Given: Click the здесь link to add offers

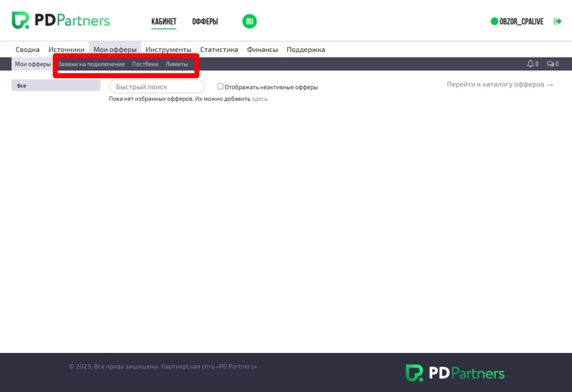Looking at the screenshot, I should point(259,99).
